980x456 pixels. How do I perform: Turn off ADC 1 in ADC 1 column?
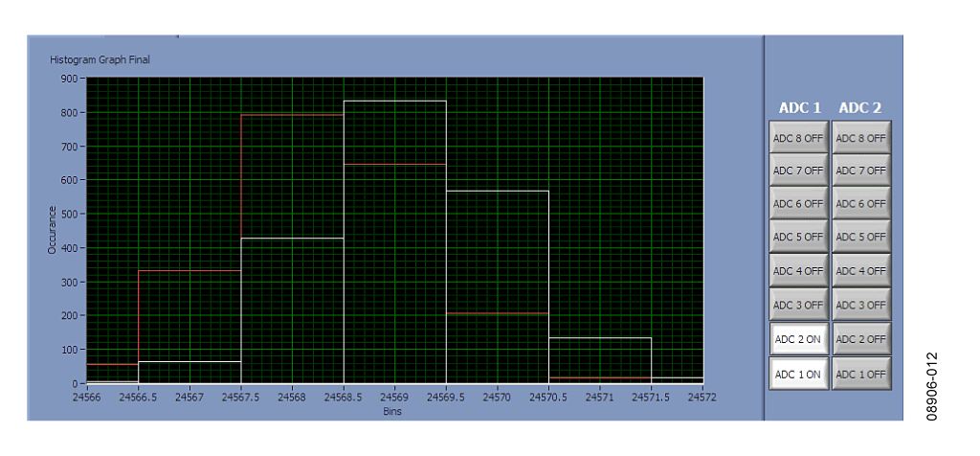pyautogui.click(x=798, y=374)
